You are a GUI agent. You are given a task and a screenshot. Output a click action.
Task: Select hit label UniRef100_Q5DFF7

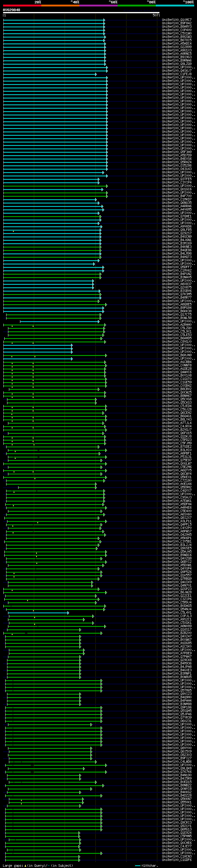pos(177,267)
